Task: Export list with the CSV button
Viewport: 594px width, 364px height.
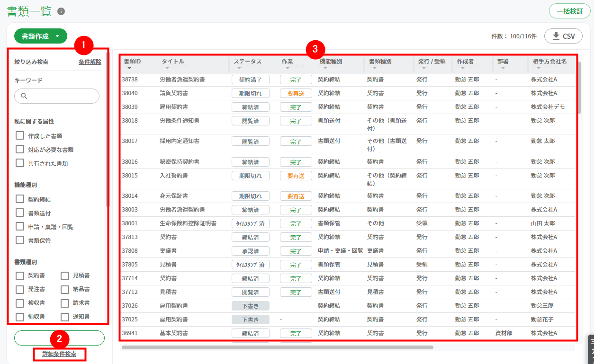Action: (x=563, y=36)
